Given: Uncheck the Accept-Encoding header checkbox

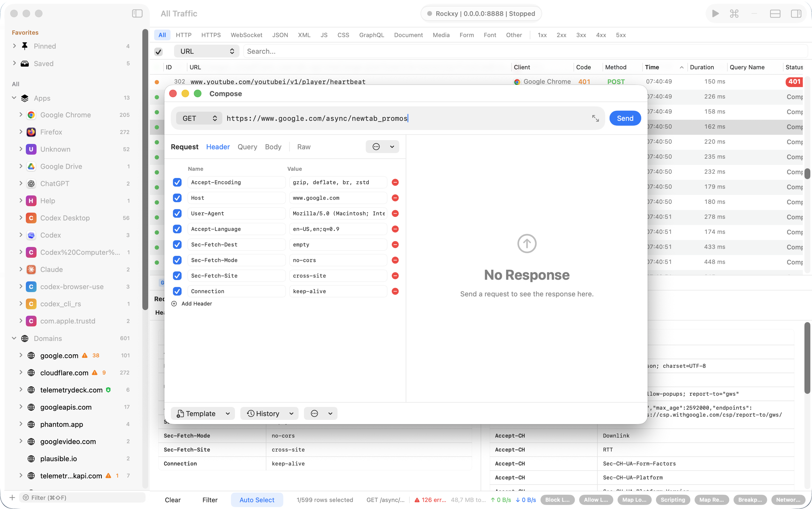Looking at the screenshot, I should click(x=177, y=182).
